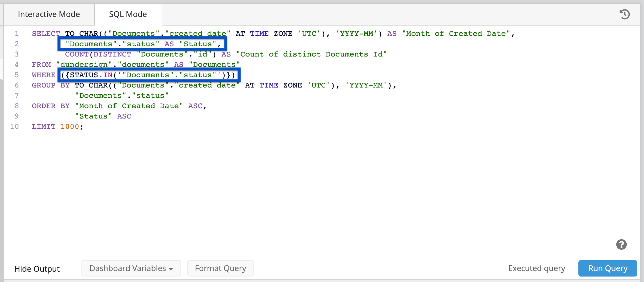Select the SQL Mode tab
Viewport: 644px width, 282px height.
tap(128, 14)
